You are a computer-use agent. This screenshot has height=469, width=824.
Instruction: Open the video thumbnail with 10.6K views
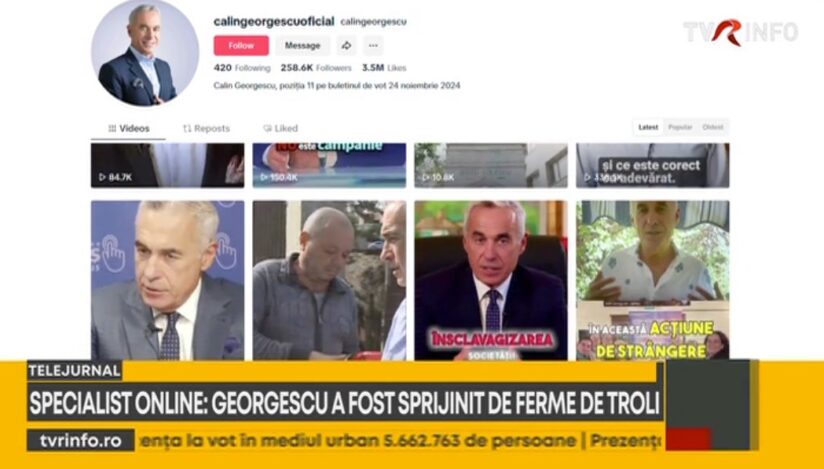[491, 166]
